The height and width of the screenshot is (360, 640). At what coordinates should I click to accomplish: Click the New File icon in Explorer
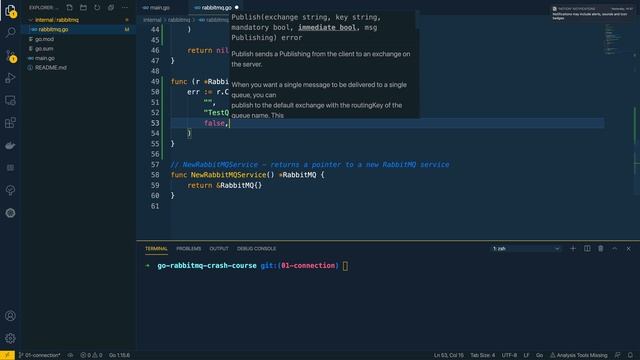point(69,7)
